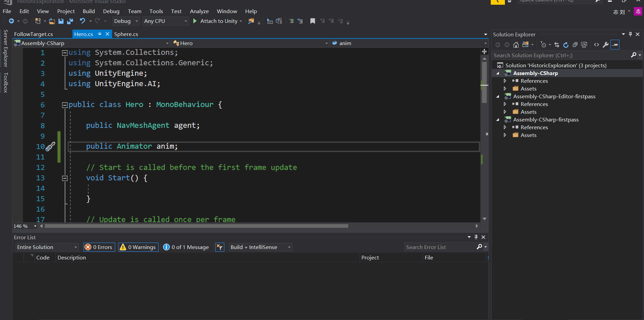Open Properties via wrench icon in Solution Explorer
The image size is (644, 320).
pos(606,44)
